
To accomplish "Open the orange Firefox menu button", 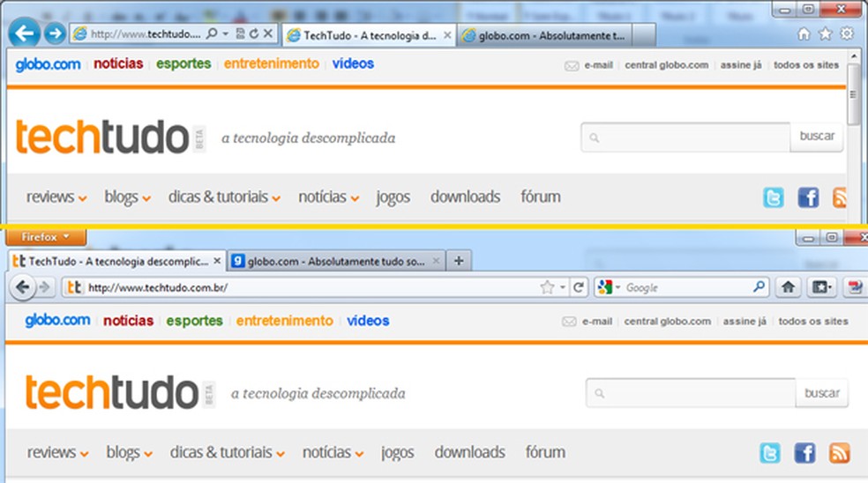I will (x=46, y=237).
